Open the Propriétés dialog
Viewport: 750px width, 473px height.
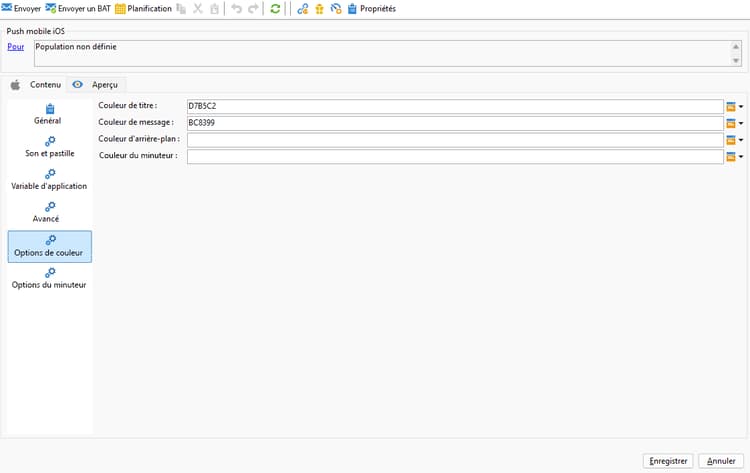[372, 9]
